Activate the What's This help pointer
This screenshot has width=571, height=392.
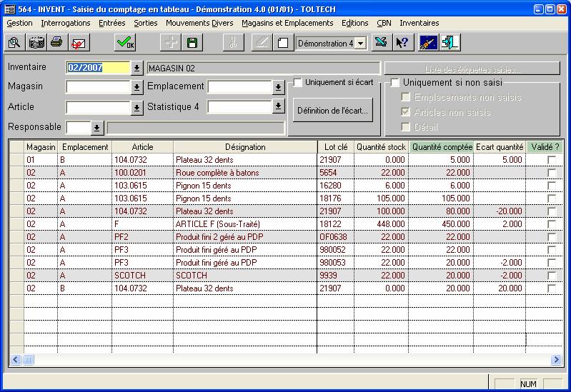click(x=403, y=43)
